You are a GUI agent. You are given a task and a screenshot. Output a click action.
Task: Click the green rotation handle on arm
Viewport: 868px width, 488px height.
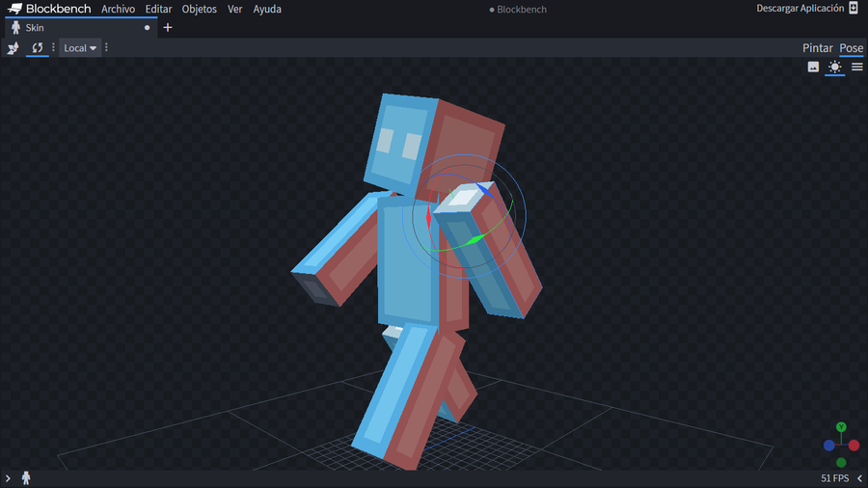(475, 239)
